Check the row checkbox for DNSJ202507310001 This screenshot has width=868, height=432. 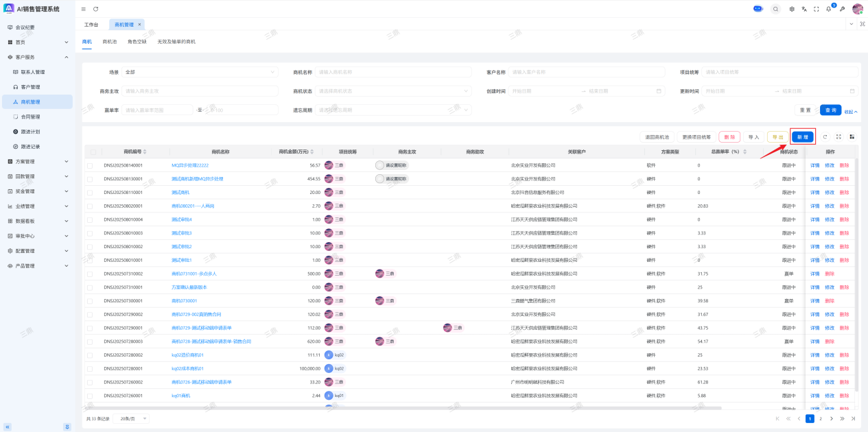(x=90, y=287)
